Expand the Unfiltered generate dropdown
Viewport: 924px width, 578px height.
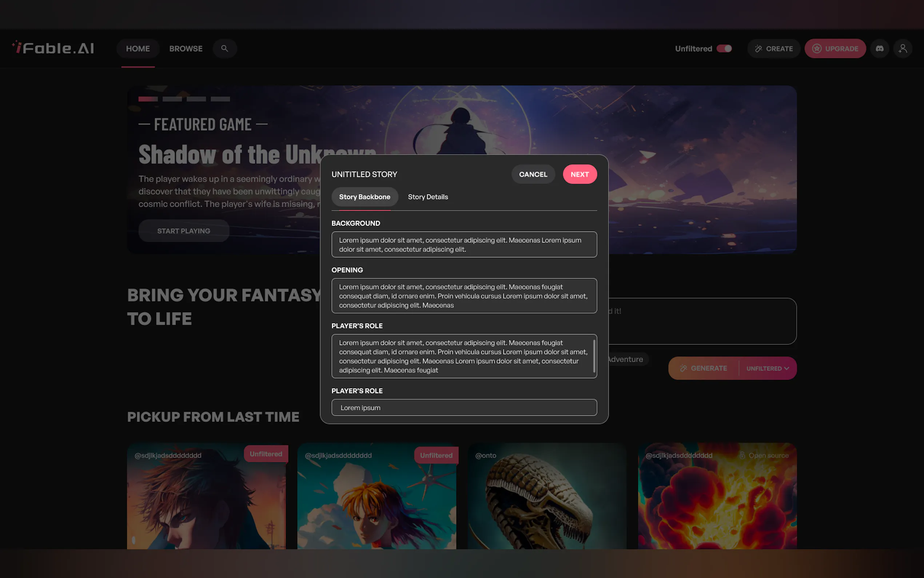coord(768,368)
